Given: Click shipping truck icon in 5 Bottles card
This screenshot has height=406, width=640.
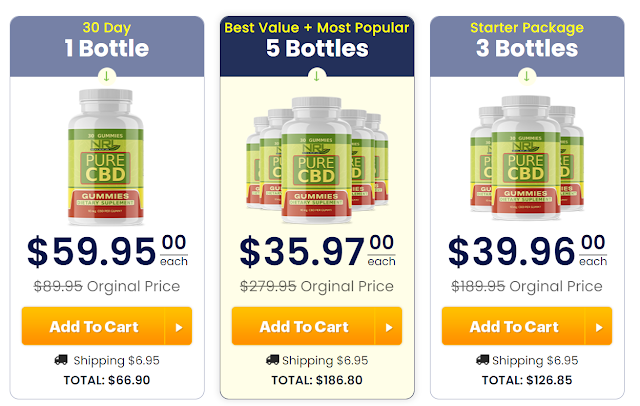Looking at the screenshot, I should click(272, 360).
